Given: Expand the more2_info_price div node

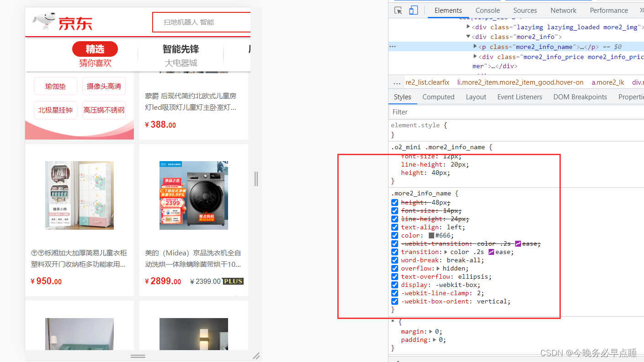Looking at the screenshot, I should (475, 57).
